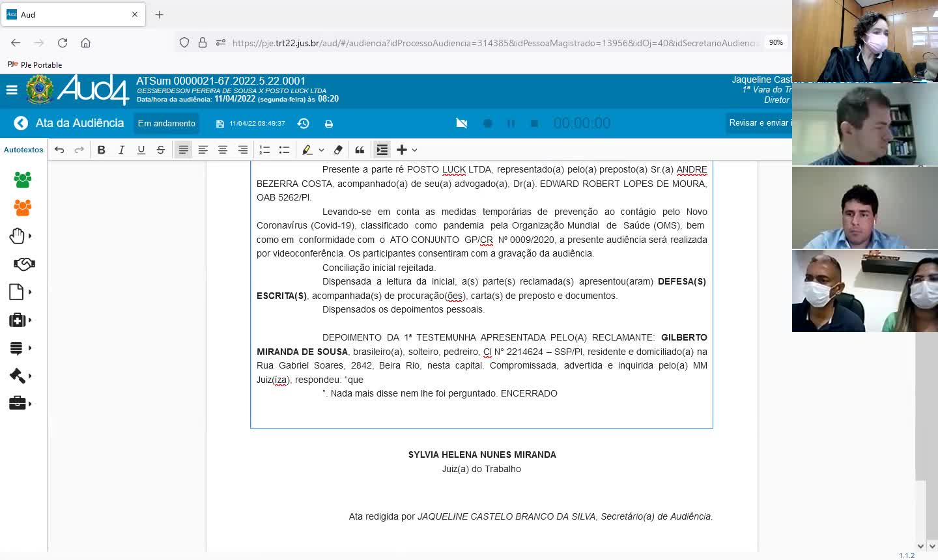Toggle italic formatting
Screen dimensions: 938x560
coord(121,150)
